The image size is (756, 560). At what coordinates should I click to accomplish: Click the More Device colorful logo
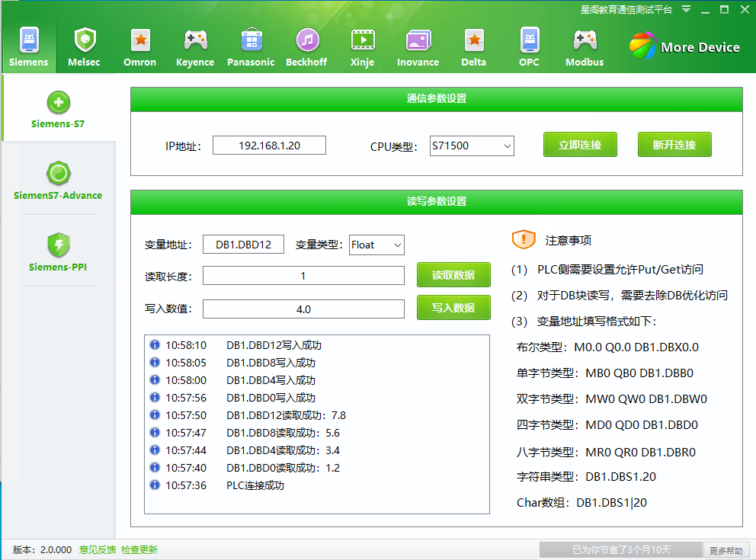point(643,46)
